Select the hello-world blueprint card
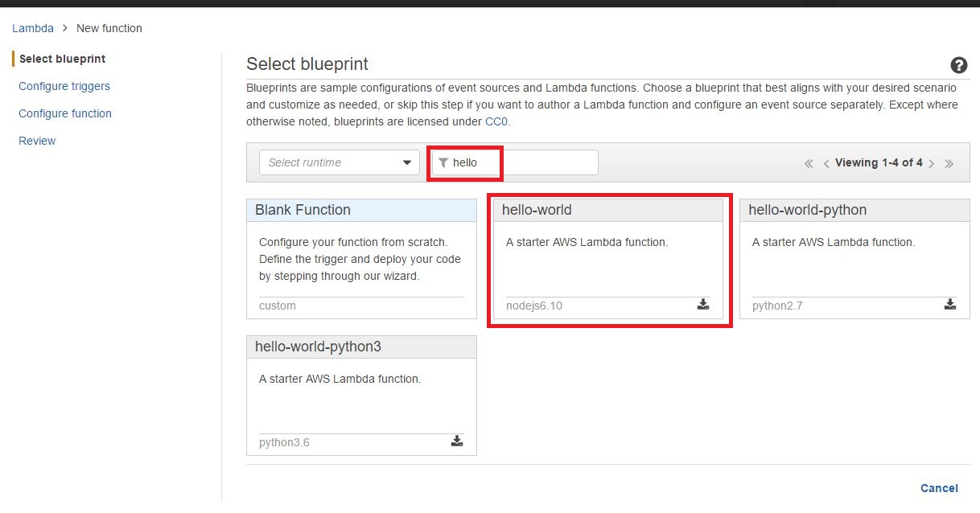The image size is (980, 513). (608, 257)
